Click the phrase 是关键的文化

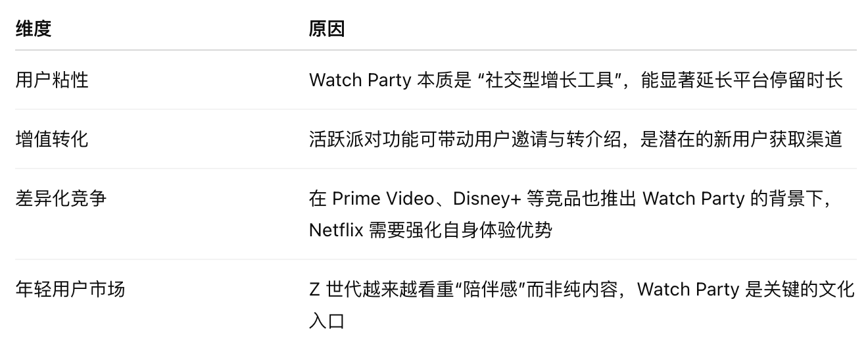pos(800,289)
